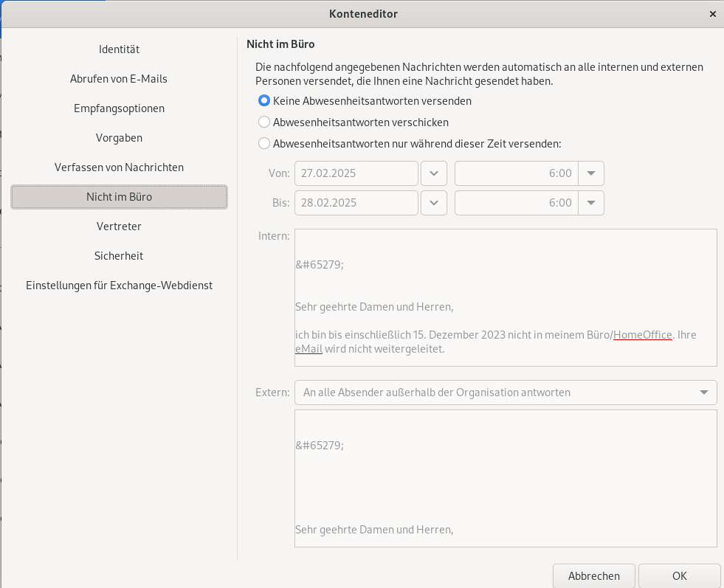
Task: Go to Empfangsoptionen settings
Action: coord(119,108)
